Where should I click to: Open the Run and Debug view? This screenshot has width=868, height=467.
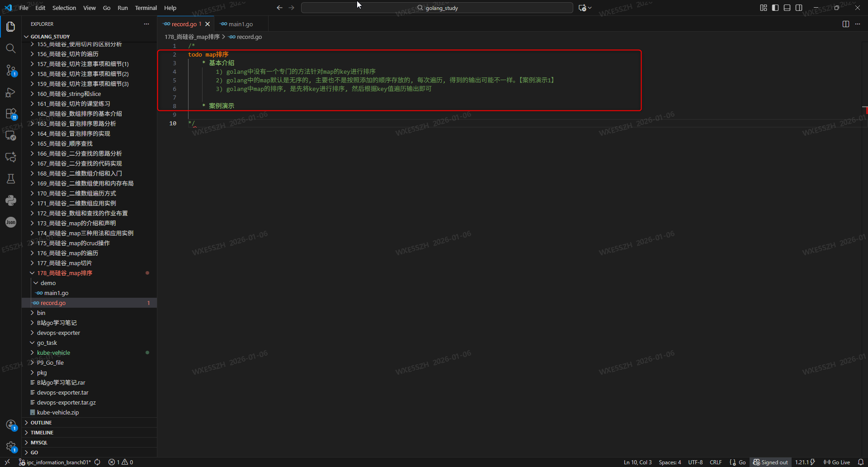[11, 92]
